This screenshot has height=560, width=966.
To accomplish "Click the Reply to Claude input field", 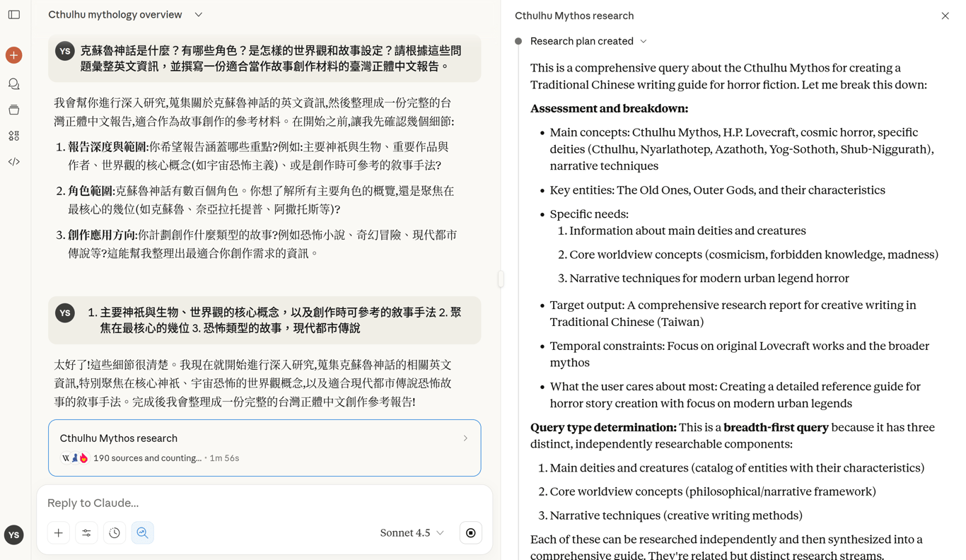I will coord(264,503).
